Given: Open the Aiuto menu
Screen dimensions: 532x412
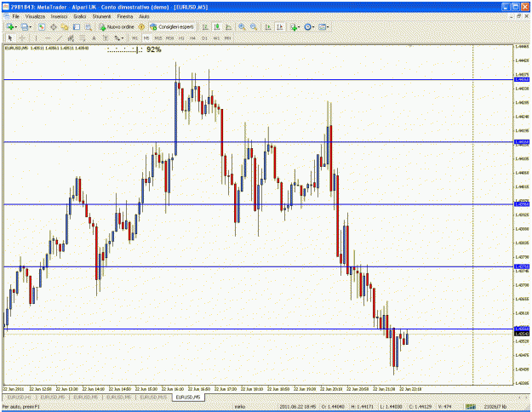Looking at the screenshot, I should [144, 16].
